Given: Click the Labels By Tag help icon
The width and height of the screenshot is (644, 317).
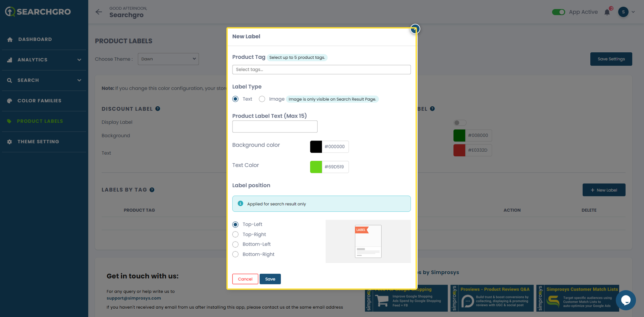Looking at the screenshot, I should 152,190.
